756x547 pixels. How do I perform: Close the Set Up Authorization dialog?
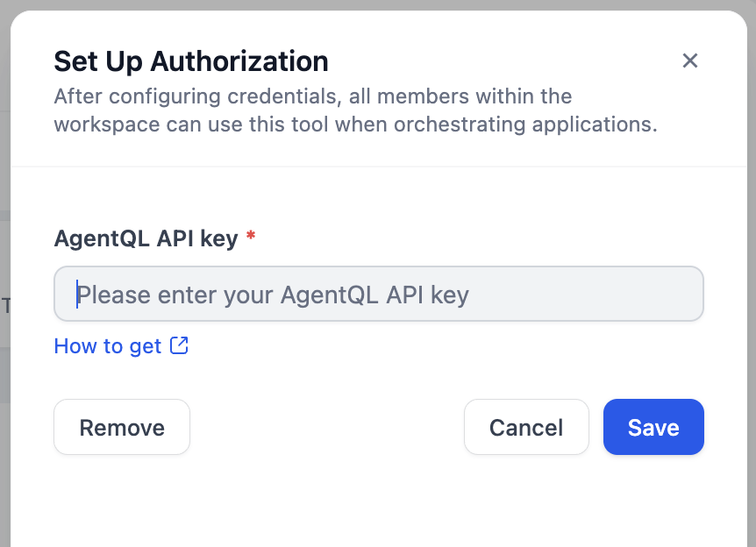(690, 60)
